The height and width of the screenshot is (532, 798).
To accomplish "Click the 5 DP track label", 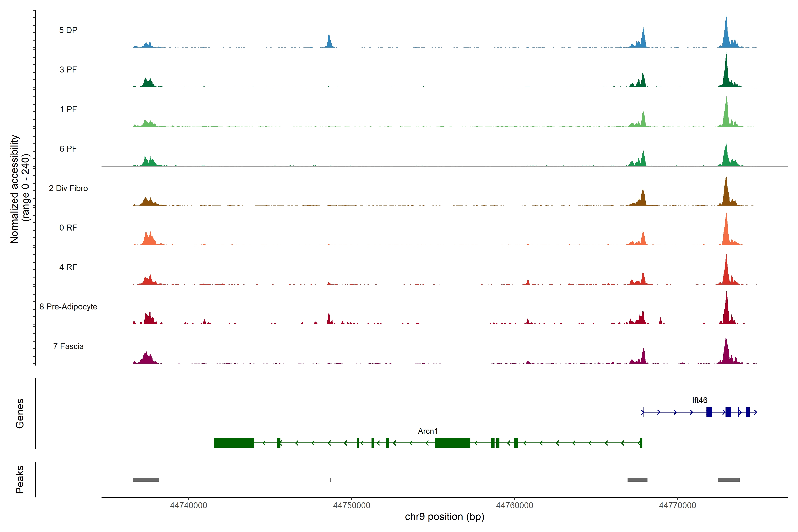I will (68, 30).
